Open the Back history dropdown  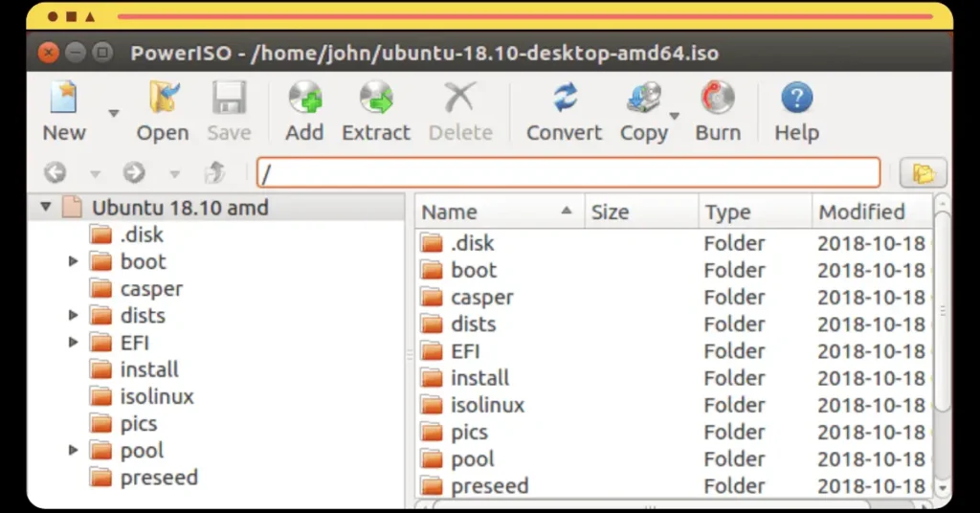95,173
